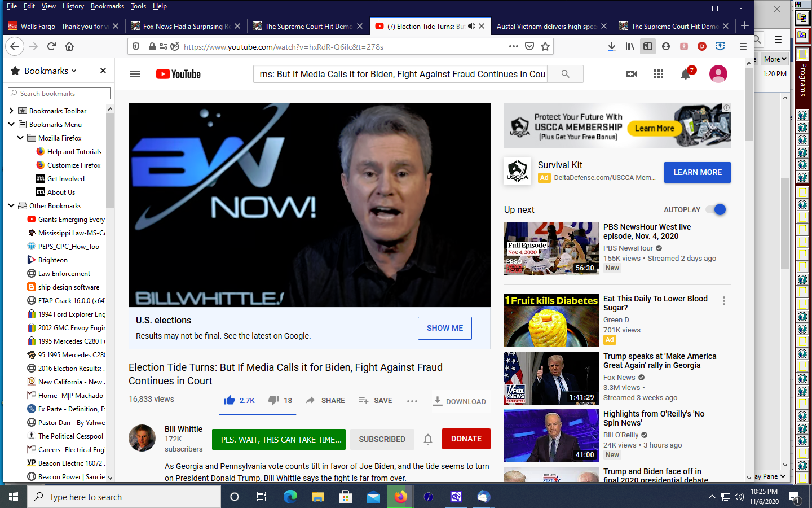Click in the Search bookmarks field
The width and height of the screenshot is (812, 508).
pyautogui.click(x=59, y=93)
